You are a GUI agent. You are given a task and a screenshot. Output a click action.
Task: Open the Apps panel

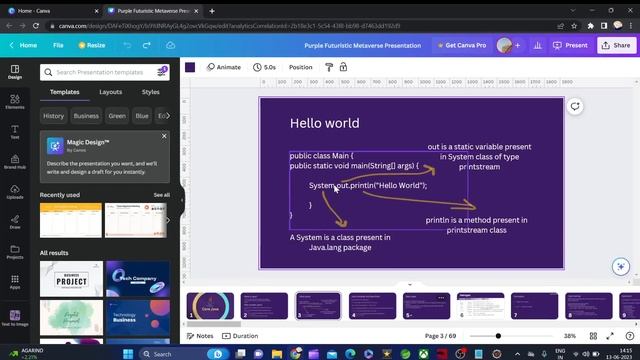pos(15,282)
